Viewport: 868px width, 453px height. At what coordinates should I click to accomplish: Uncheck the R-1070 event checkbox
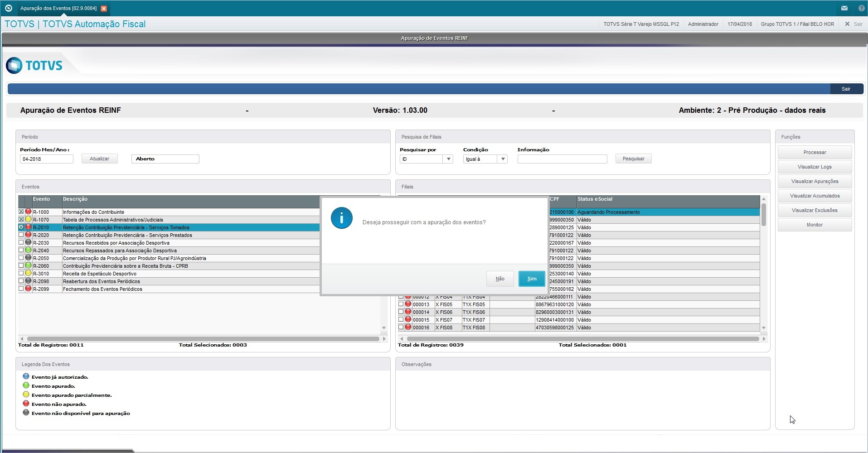[21, 219]
